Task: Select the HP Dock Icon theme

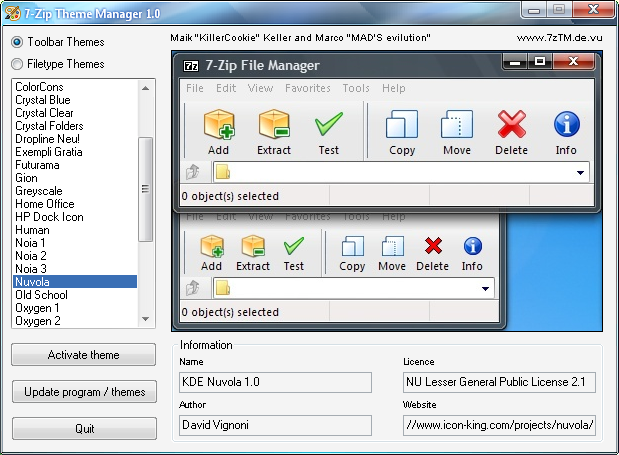Action: [x=75, y=217]
